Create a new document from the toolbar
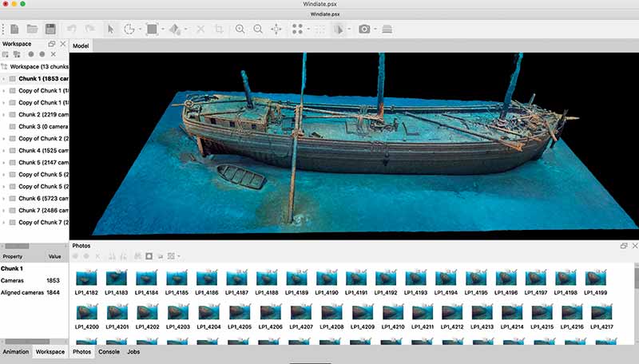Image resolution: width=639 pixels, height=364 pixels. [14, 29]
